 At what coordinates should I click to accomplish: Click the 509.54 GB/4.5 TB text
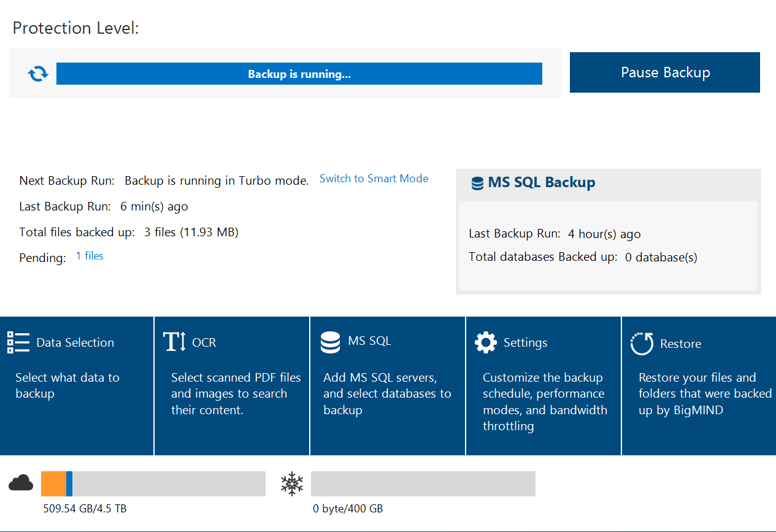(85, 509)
